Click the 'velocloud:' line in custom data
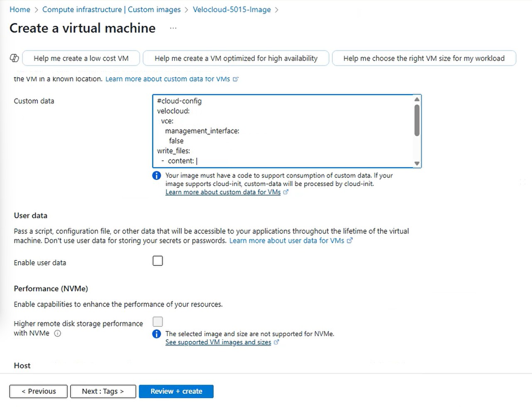This screenshot has height=407, width=532. [173, 111]
